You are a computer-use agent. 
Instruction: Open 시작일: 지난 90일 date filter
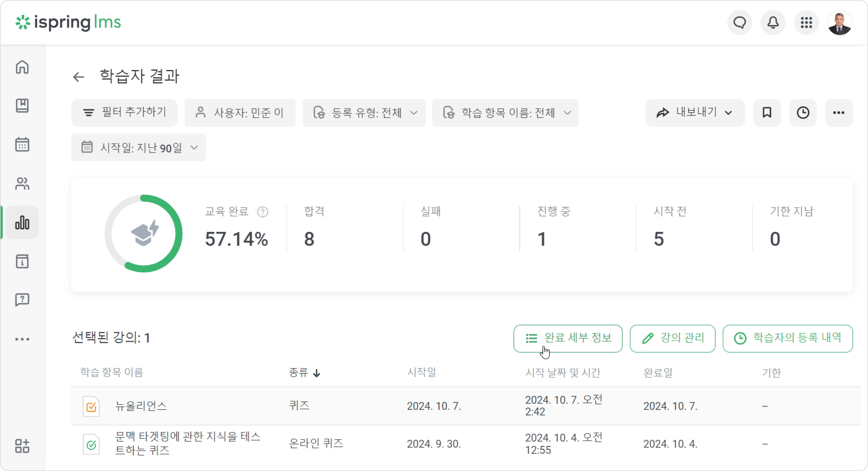139,148
